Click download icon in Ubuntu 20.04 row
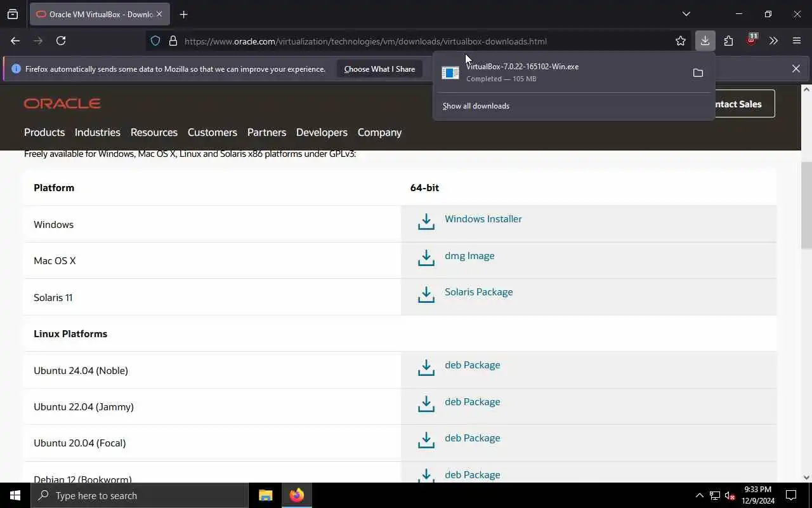 pos(426,440)
